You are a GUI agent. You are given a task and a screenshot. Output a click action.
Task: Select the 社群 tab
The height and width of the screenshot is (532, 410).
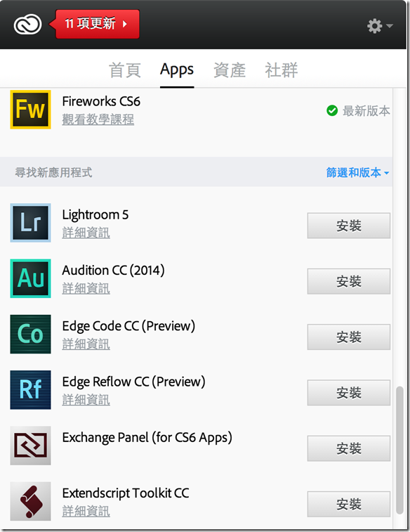282,70
